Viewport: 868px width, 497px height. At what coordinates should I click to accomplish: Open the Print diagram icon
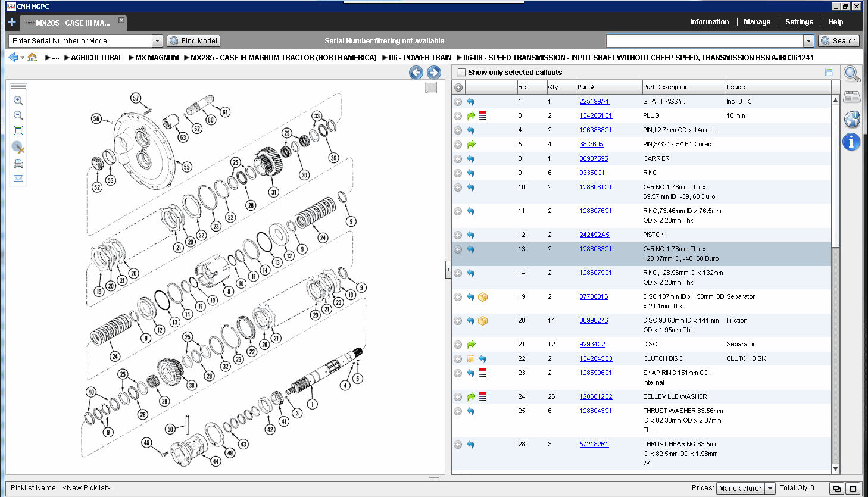click(x=18, y=164)
